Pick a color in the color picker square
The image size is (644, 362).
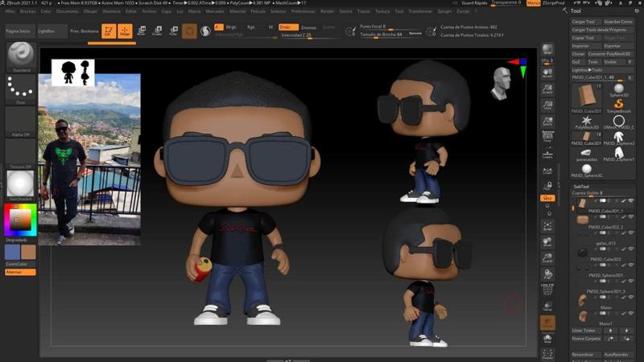click(x=20, y=219)
